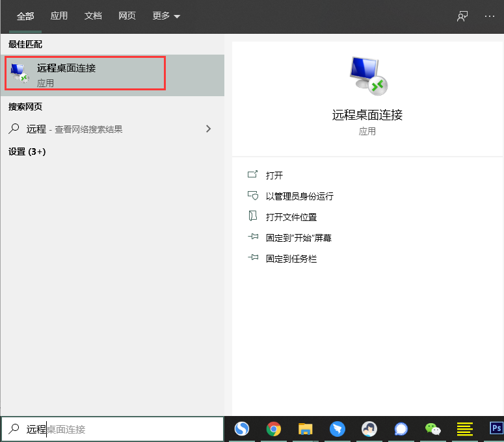Open Photoshop from the taskbar

[496, 429]
